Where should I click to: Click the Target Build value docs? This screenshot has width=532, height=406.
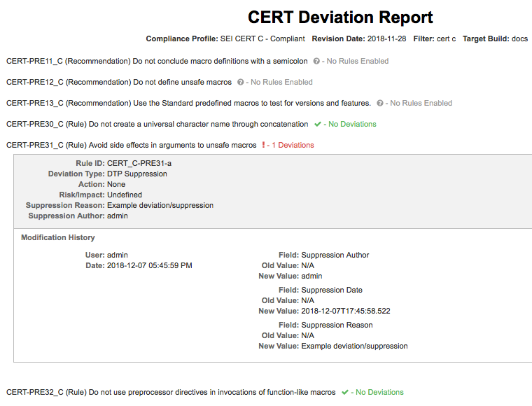tap(519, 38)
